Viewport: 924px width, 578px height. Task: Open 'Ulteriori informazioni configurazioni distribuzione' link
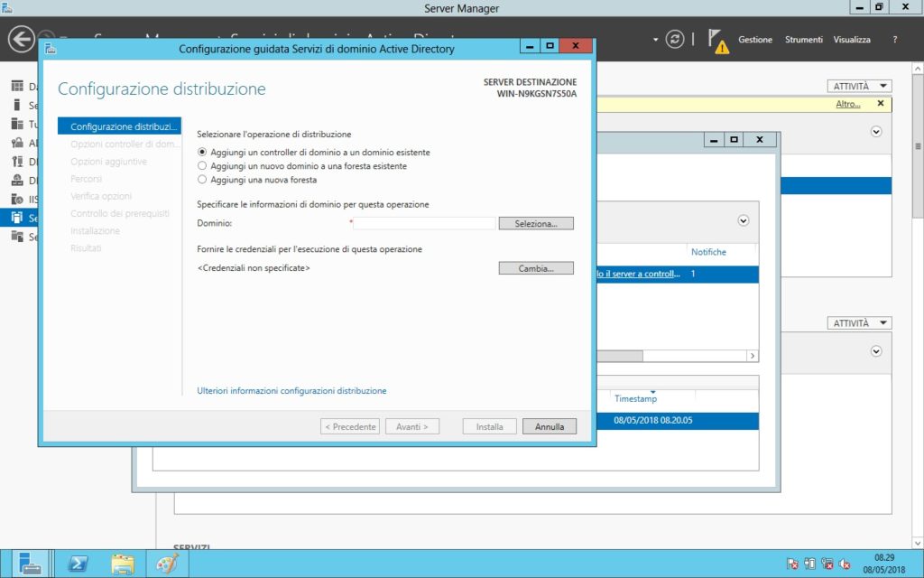(x=291, y=390)
